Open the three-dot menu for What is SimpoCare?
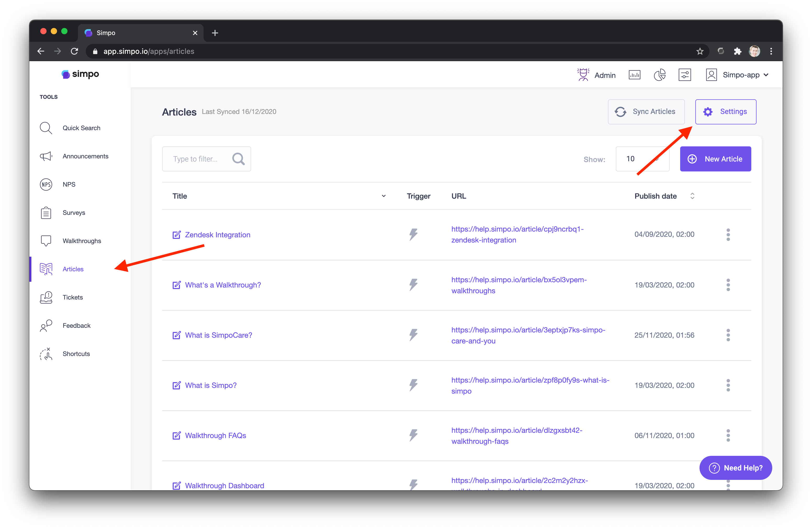Image resolution: width=812 pixels, height=529 pixels. click(728, 335)
